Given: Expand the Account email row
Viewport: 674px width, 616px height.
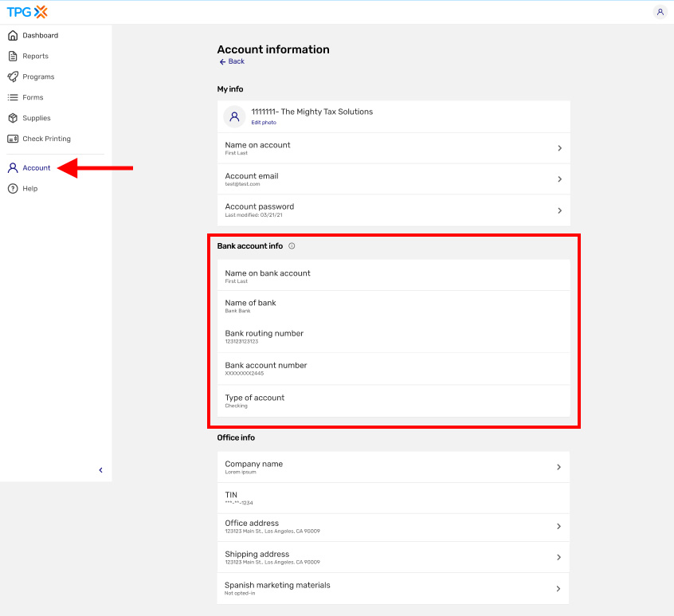Looking at the screenshot, I should [394, 179].
